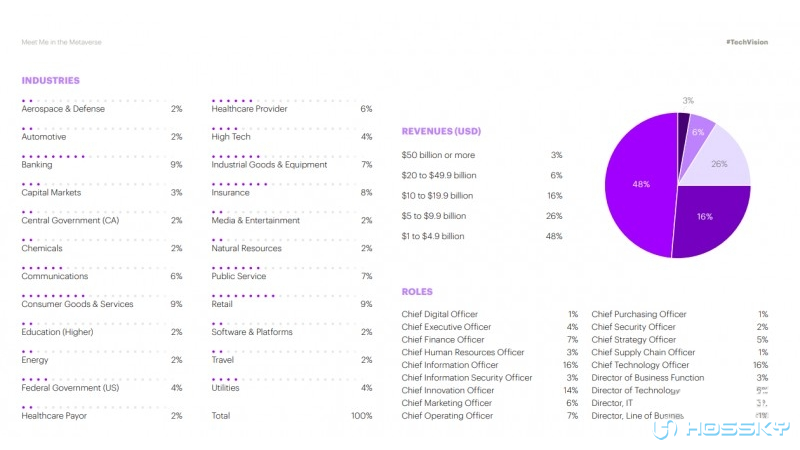This screenshot has width=800, height=450.
Task: Click the 9% value beside Banking
Action: [x=176, y=165]
